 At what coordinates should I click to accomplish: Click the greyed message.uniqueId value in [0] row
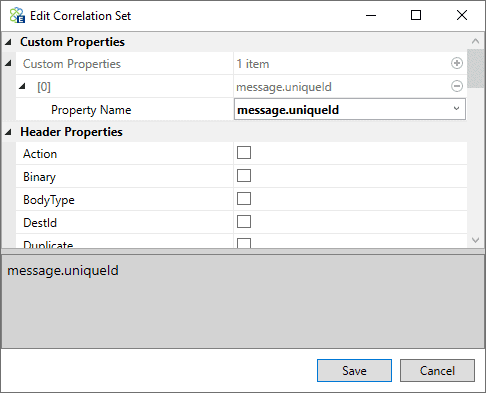click(284, 87)
